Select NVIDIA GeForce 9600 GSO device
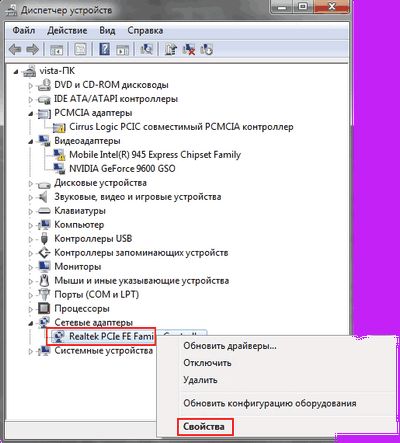The image size is (400, 443). pos(122,169)
